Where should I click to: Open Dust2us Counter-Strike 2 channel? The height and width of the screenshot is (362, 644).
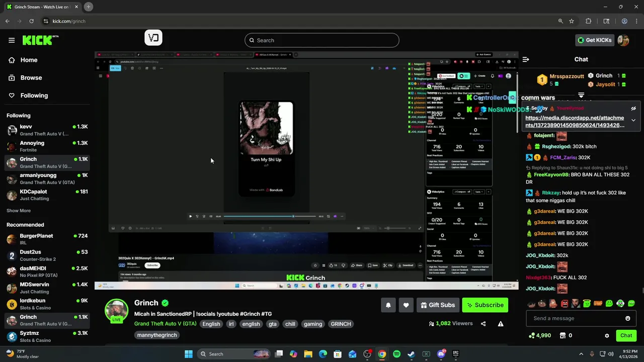point(47,255)
